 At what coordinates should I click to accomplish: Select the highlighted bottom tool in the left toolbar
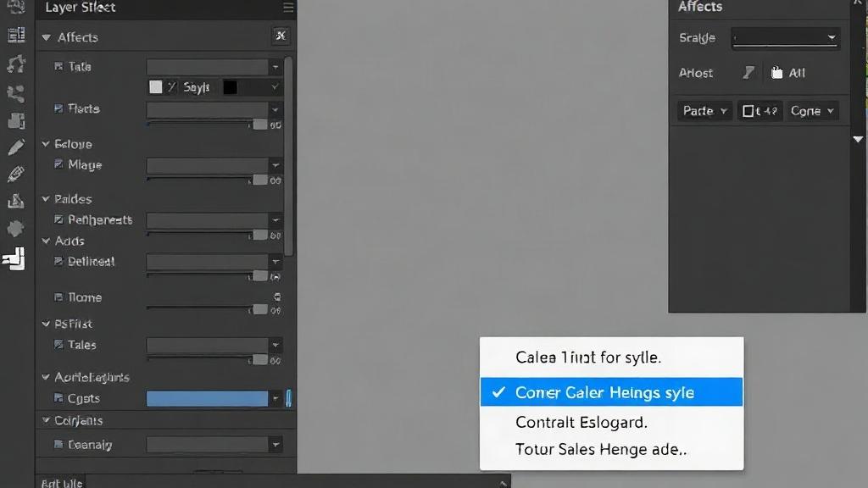tap(14, 258)
